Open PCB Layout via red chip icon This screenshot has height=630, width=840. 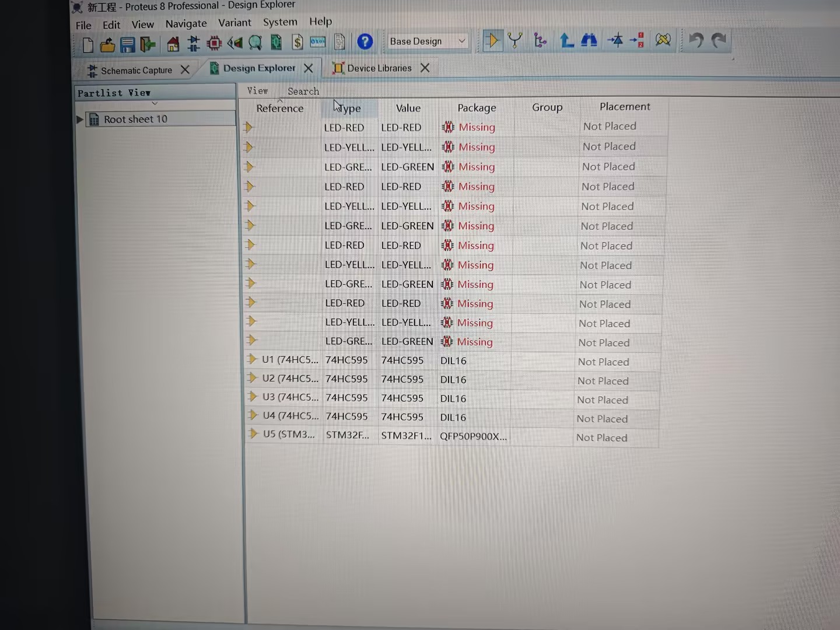[x=214, y=43]
